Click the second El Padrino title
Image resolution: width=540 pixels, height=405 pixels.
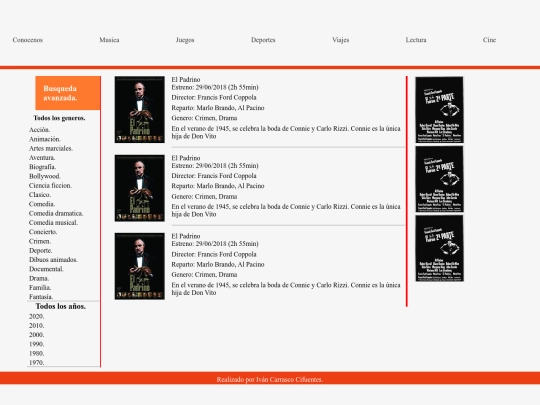point(186,158)
